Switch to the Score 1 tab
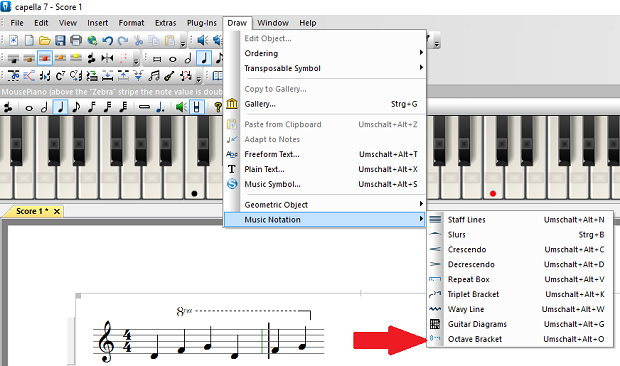Screen dimensions: 620x366 [32, 211]
